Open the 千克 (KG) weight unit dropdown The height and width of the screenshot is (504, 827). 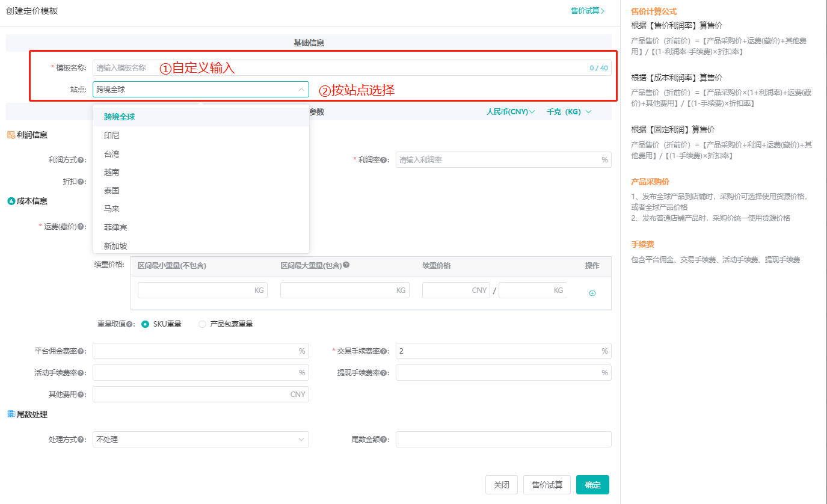click(568, 112)
